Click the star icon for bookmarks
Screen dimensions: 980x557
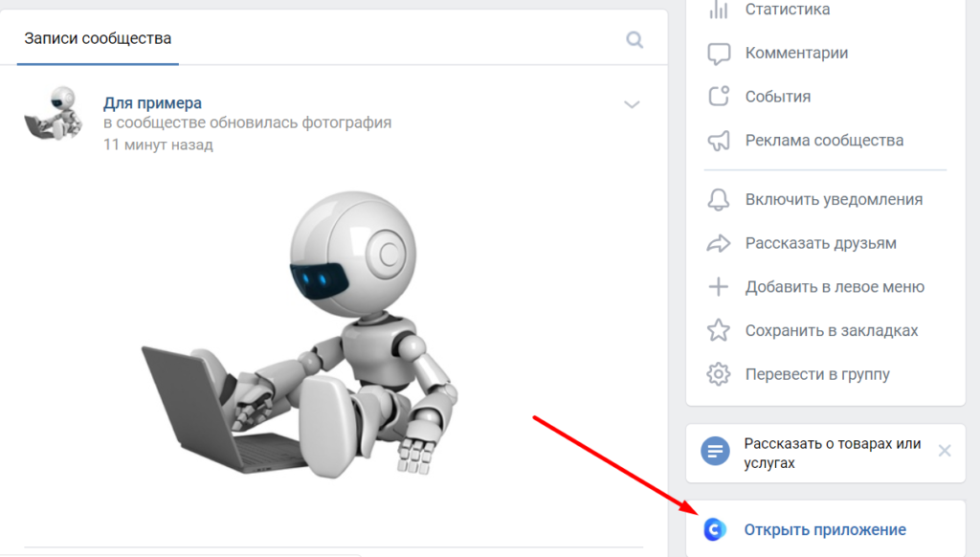[719, 331]
